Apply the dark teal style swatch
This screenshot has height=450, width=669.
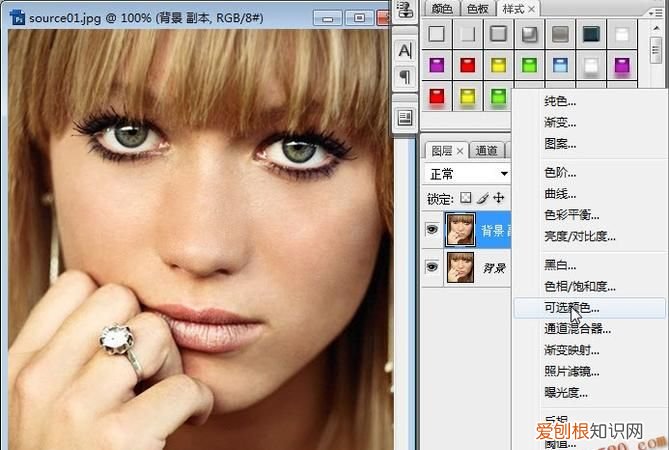tap(590, 34)
